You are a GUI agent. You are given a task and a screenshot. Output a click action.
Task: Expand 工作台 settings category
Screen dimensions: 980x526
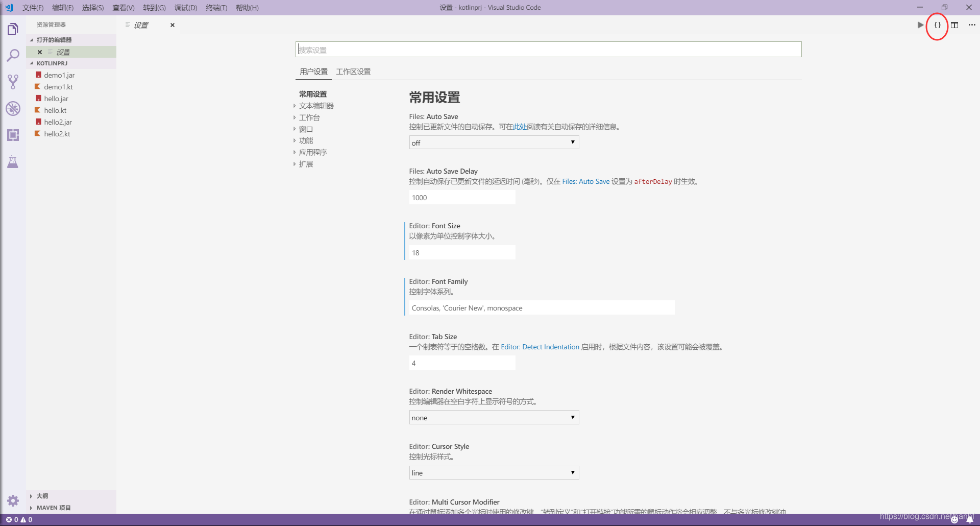pyautogui.click(x=309, y=117)
